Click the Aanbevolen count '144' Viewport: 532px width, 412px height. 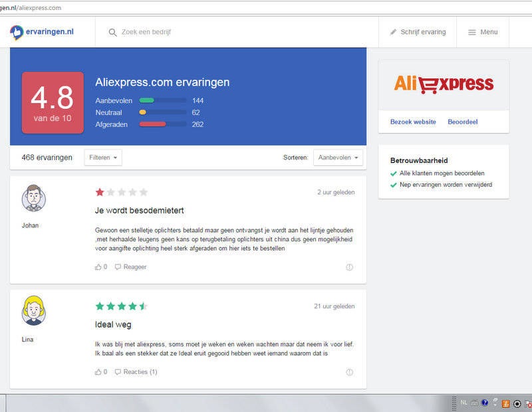click(x=198, y=101)
